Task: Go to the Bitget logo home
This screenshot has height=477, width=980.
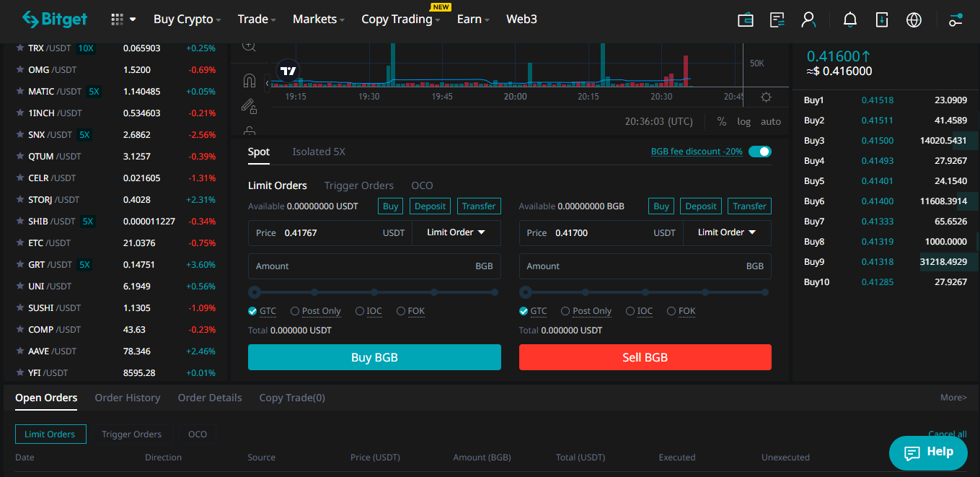Action: (55, 19)
